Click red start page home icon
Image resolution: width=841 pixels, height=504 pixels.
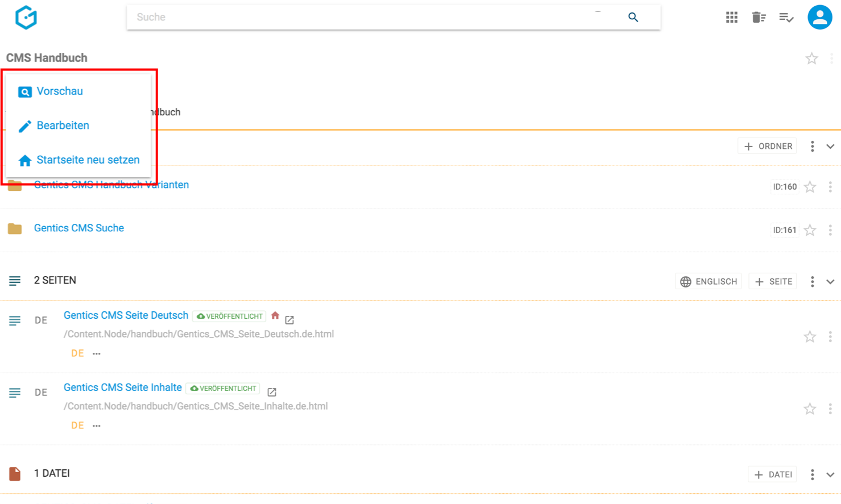coord(275,315)
